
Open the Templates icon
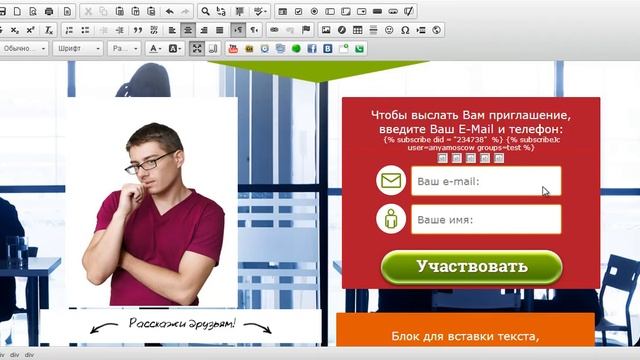tap(67, 11)
